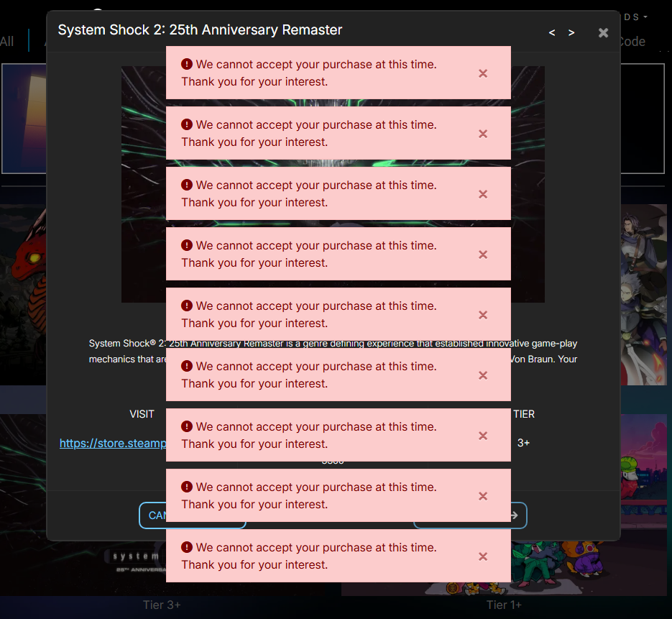Dismiss the fifth error notification from the top
The height and width of the screenshot is (619, 672).
(483, 315)
